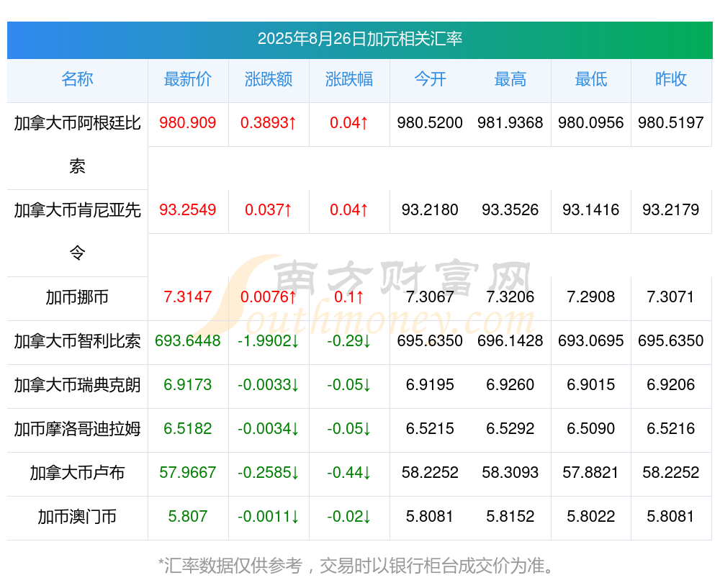Click the row name 加币澳门币
The height and width of the screenshot is (588, 720).
click(77, 517)
